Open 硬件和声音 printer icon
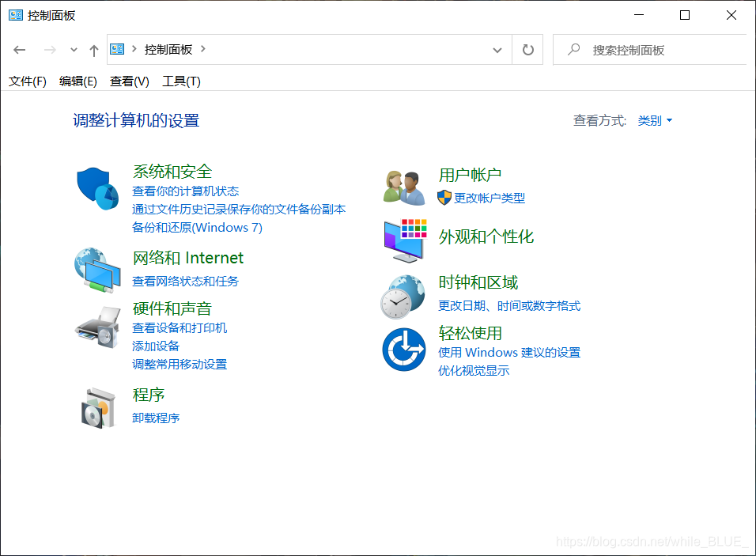This screenshot has width=756, height=556. (96, 326)
